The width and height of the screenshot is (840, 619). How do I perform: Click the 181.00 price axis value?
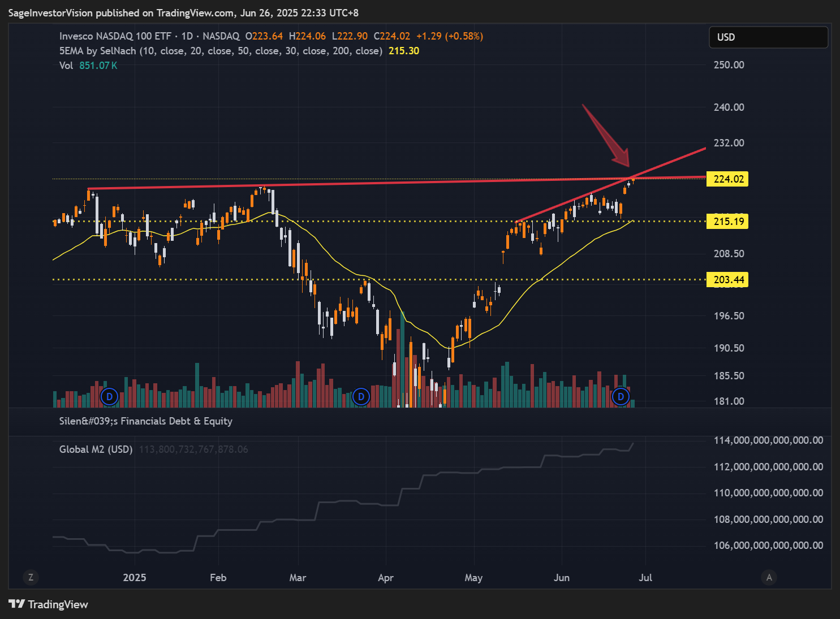[729, 401]
